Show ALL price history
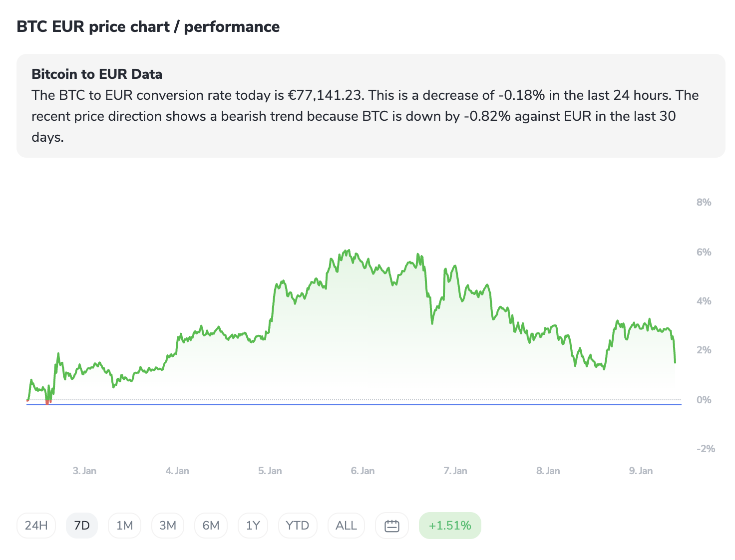Image resolution: width=735 pixels, height=560 pixels. (x=346, y=526)
